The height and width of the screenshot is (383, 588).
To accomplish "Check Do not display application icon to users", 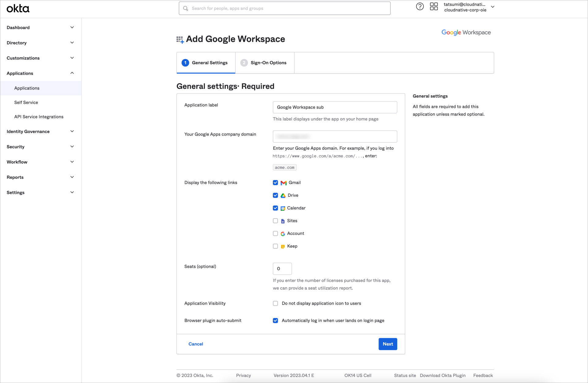I will click(x=275, y=303).
